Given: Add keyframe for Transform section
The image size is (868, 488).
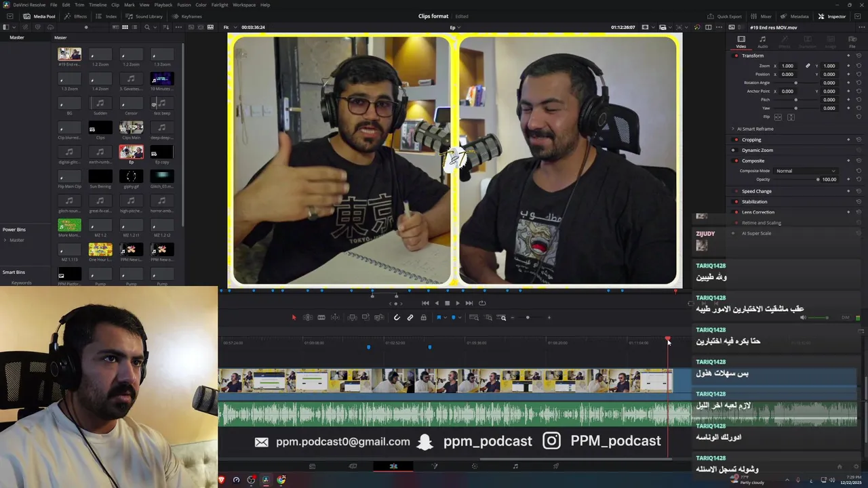Looking at the screenshot, I should (848, 56).
